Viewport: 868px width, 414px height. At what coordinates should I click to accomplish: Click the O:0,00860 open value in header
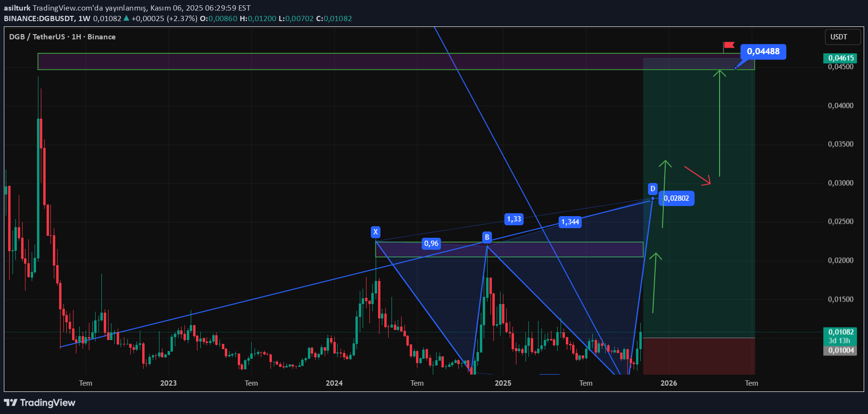[x=219, y=19]
